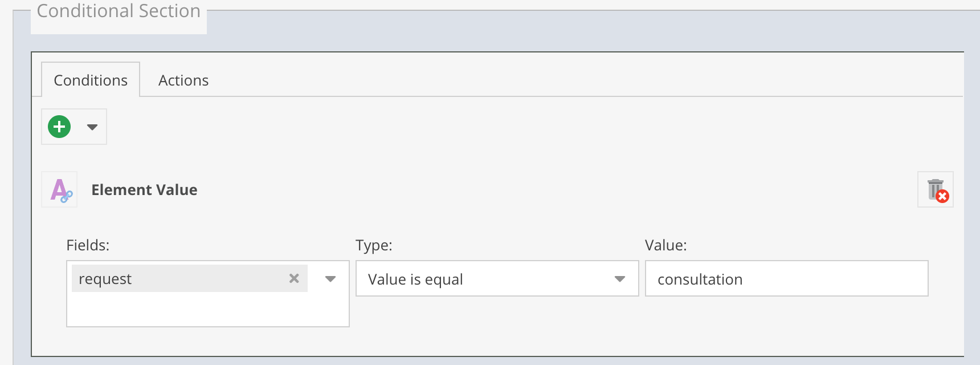980x365 pixels.
Task: Click the 'Type:' label
Action: (x=374, y=245)
